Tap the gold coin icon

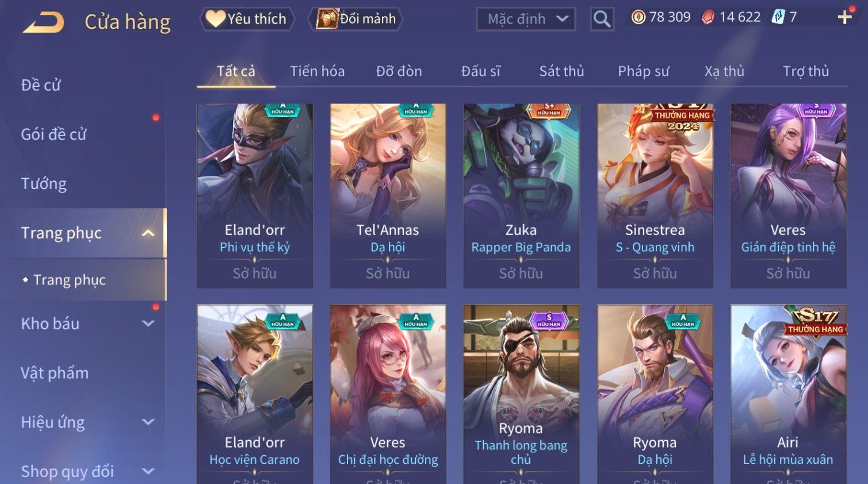[638, 17]
